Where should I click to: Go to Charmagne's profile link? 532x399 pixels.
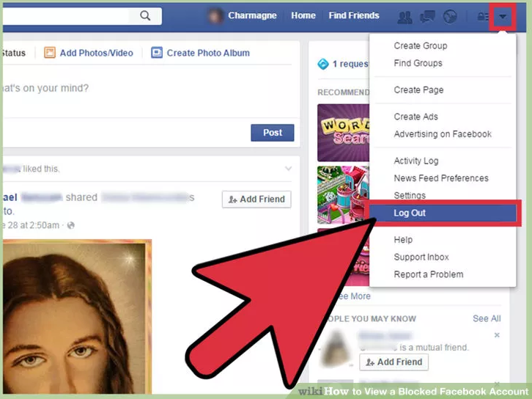tap(252, 15)
